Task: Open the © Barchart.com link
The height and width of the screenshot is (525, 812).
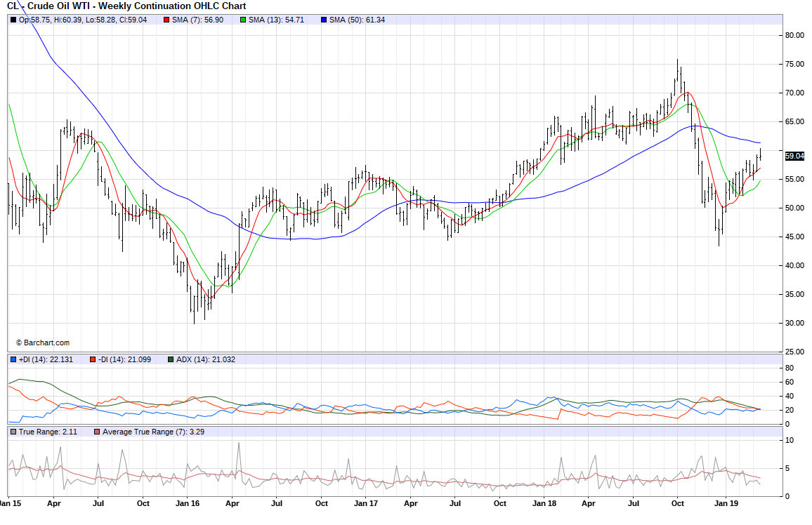Action: 43,343
